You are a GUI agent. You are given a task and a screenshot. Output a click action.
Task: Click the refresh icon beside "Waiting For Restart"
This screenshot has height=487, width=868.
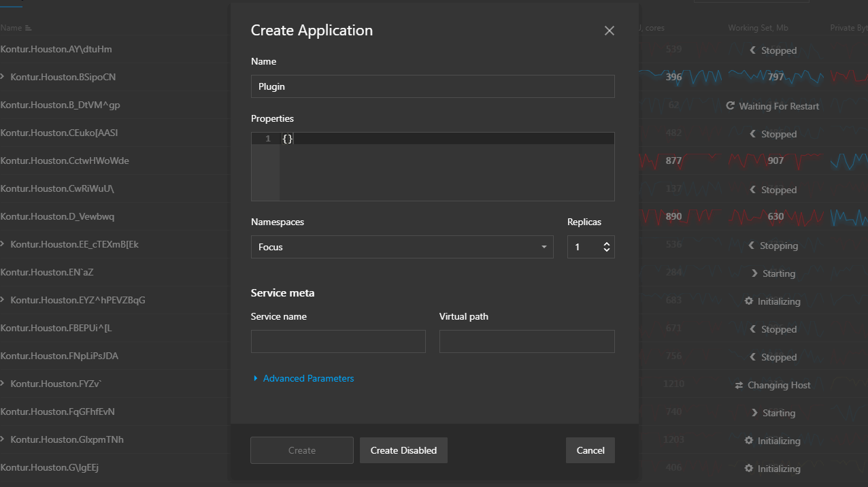click(x=732, y=105)
